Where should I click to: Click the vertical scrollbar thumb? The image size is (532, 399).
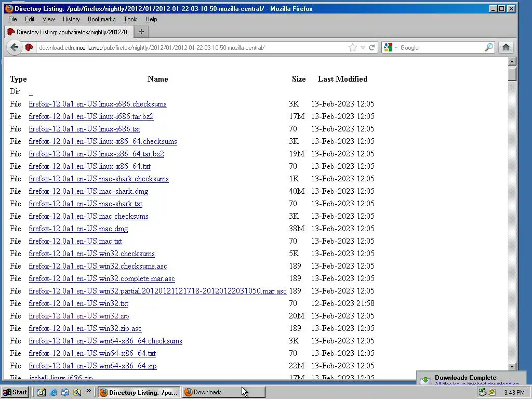[512, 74]
